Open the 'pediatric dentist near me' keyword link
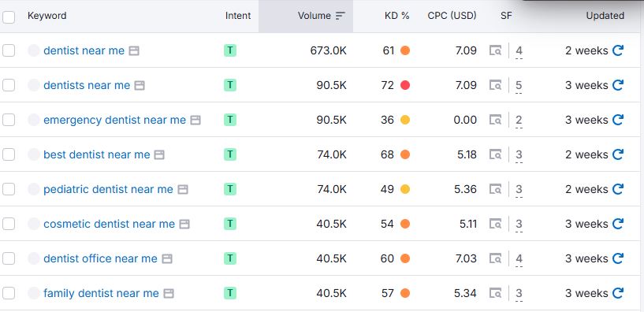Screen dimensions: 644x312 pyautogui.click(x=108, y=189)
